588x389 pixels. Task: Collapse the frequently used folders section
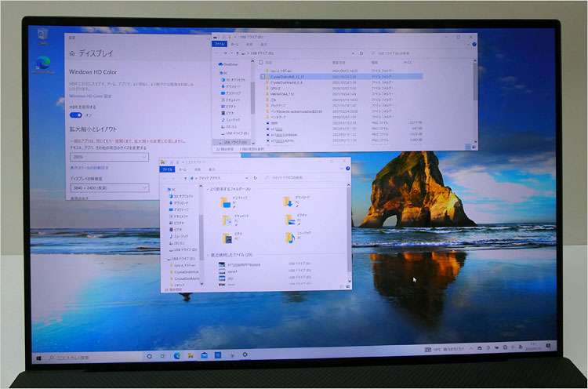coord(206,189)
